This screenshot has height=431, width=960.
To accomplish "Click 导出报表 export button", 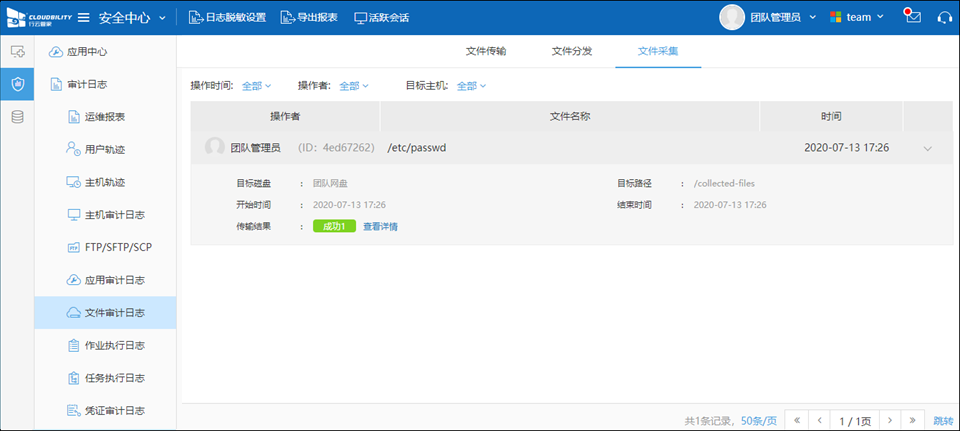I will click(x=309, y=17).
